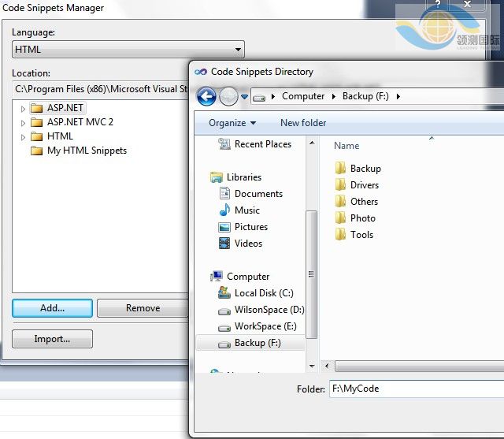This screenshot has height=439, width=504.
Task: Expand the ASP.NET MVC 2 tree node
Action: tap(23, 122)
